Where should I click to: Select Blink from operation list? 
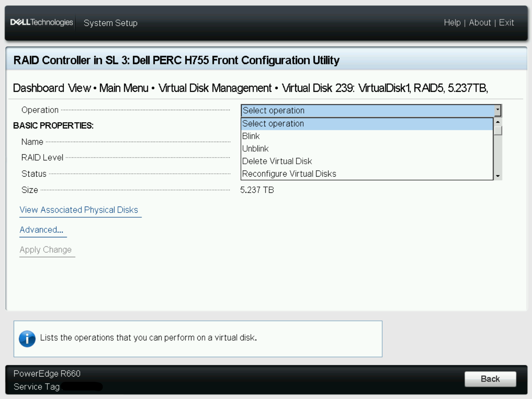point(367,136)
